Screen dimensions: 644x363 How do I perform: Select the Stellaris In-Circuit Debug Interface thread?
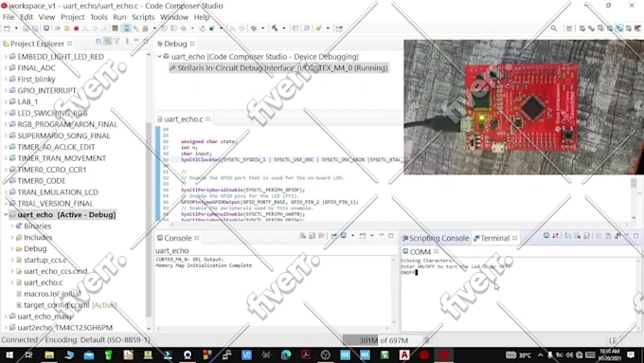click(278, 68)
